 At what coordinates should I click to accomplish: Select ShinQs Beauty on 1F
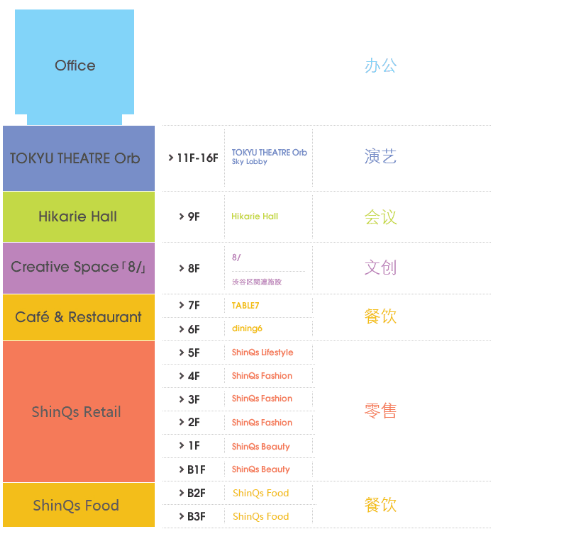point(261,447)
